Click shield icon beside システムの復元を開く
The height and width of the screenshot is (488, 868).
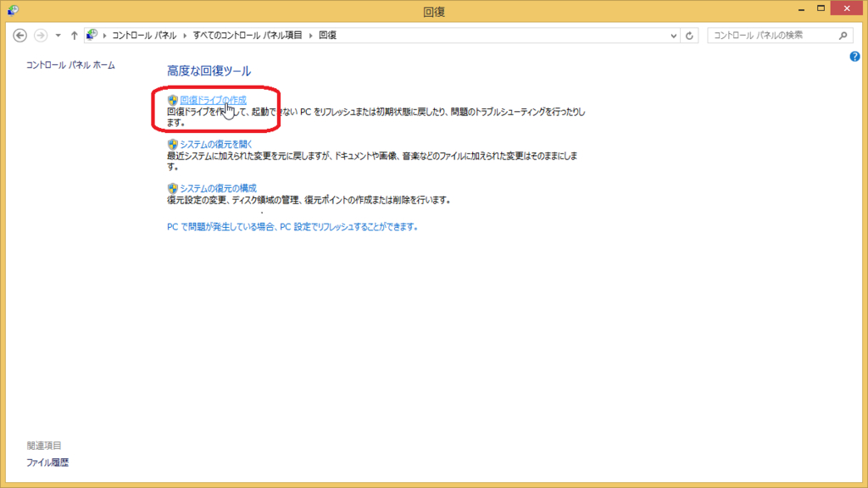[x=173, y=144]
